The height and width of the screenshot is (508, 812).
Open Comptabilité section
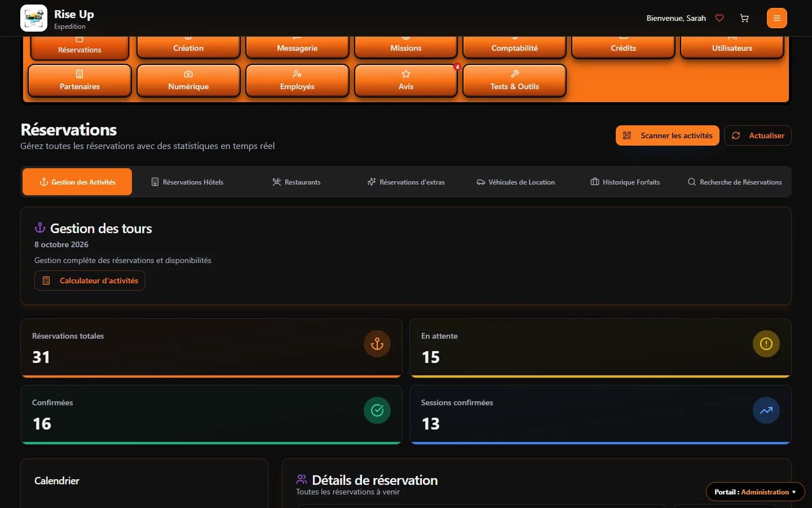[514, 47]
